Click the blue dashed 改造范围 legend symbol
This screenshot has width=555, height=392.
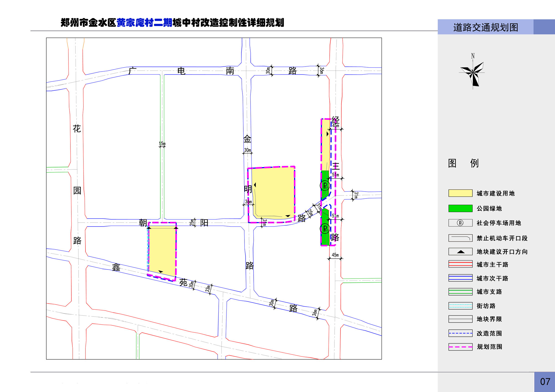pyautogui.click(x=460, y=333)
